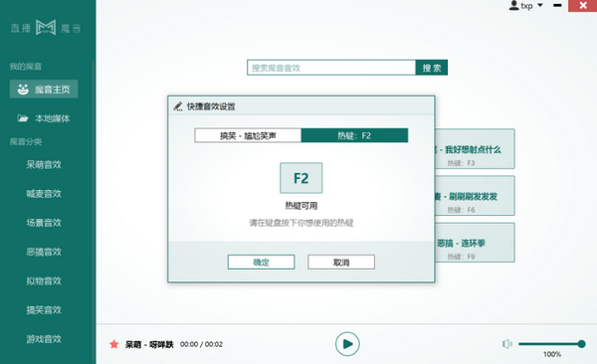Click the pencil icon in the dialog title

178,106
